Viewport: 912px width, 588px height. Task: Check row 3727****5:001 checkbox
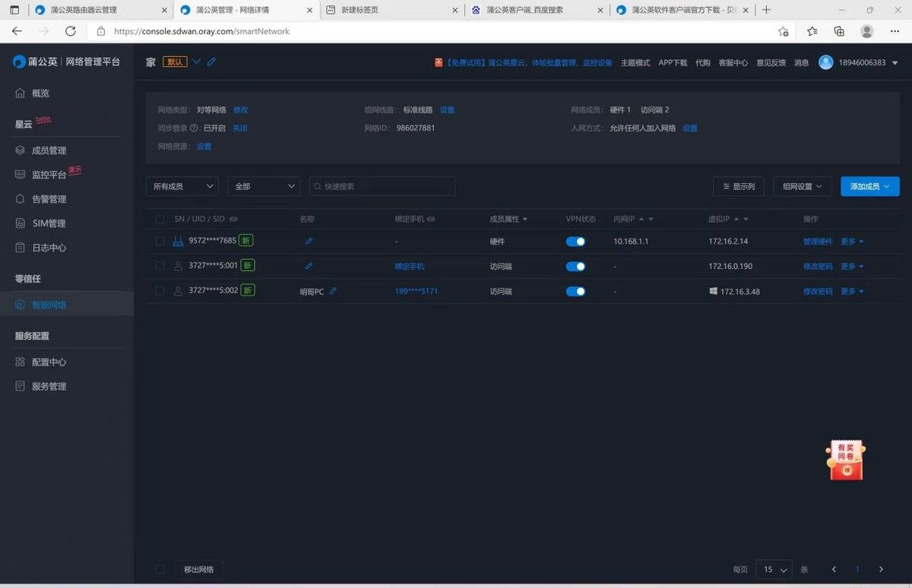point(160,266)
